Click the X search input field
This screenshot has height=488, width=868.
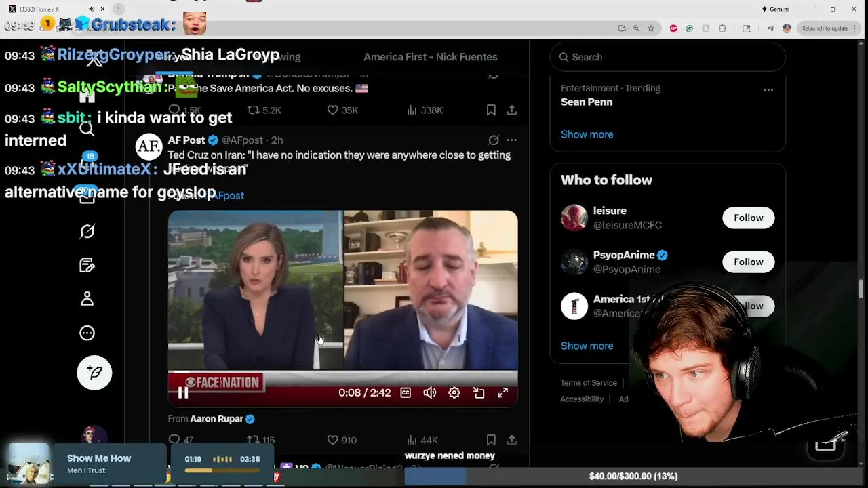coord(667,57)
